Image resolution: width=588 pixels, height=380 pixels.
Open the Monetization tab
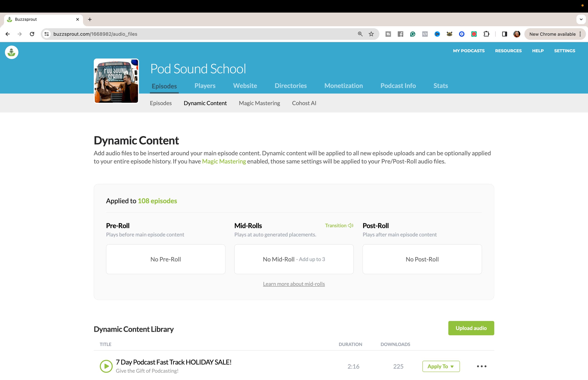[x=343, y=86]
